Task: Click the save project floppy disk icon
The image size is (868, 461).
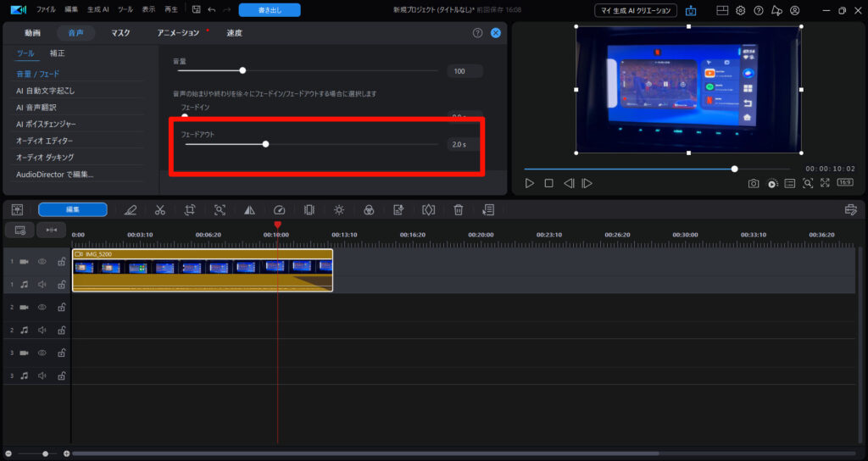Action: point(197,10)
